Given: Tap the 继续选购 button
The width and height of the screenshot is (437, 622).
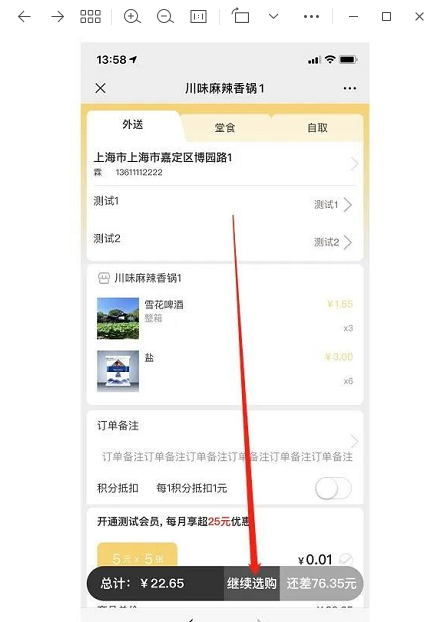Looking at the screenshot, I should (x=252, y=583).
